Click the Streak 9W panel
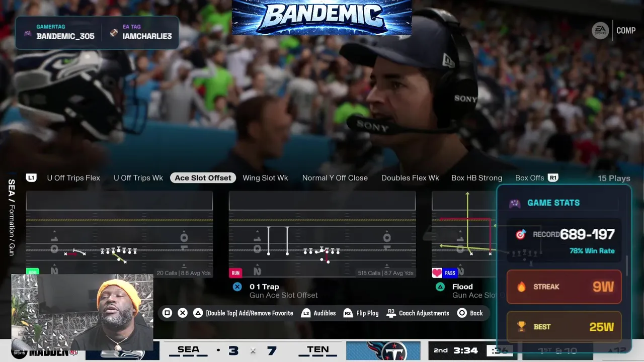Image resolution: width=644 pixels, height=362 pixels. click(564, 287)
